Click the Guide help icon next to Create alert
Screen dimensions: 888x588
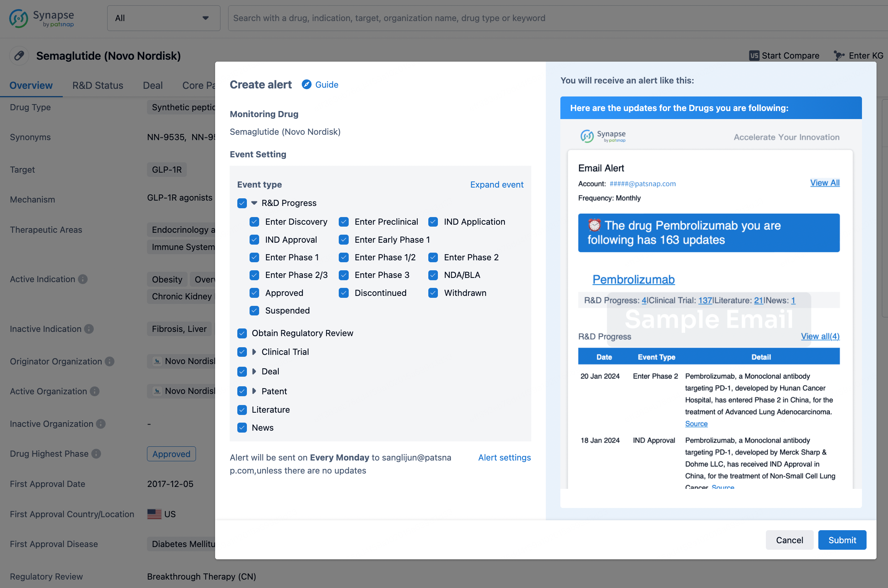pyautogui.click(x=306, y=84)
